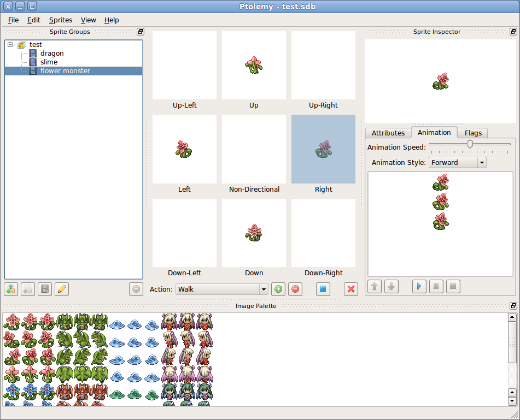Select the dragon sprite in the tree
The image size is (520, 420).
pos(51,54)
